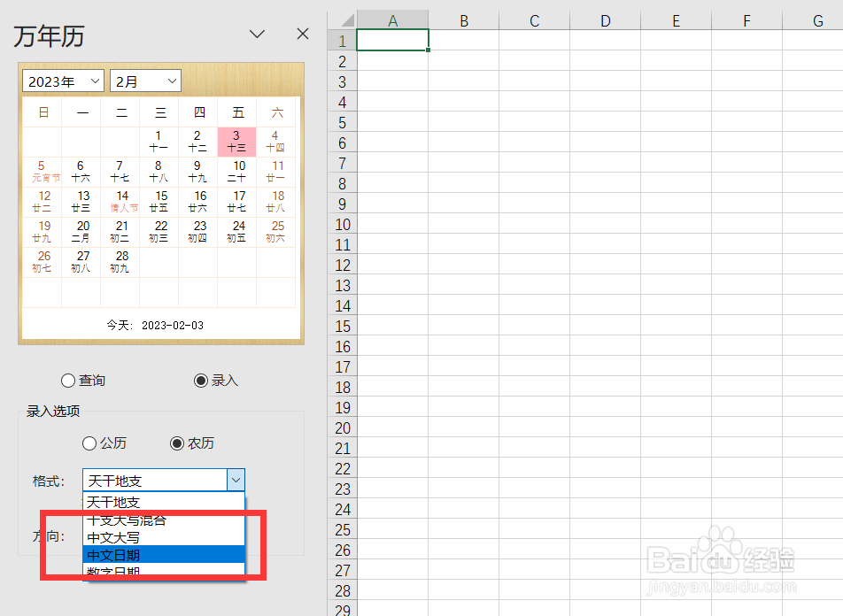This screenshot has width=843, height=616.
Task: Select column E header
Action: tap(677, 20)
